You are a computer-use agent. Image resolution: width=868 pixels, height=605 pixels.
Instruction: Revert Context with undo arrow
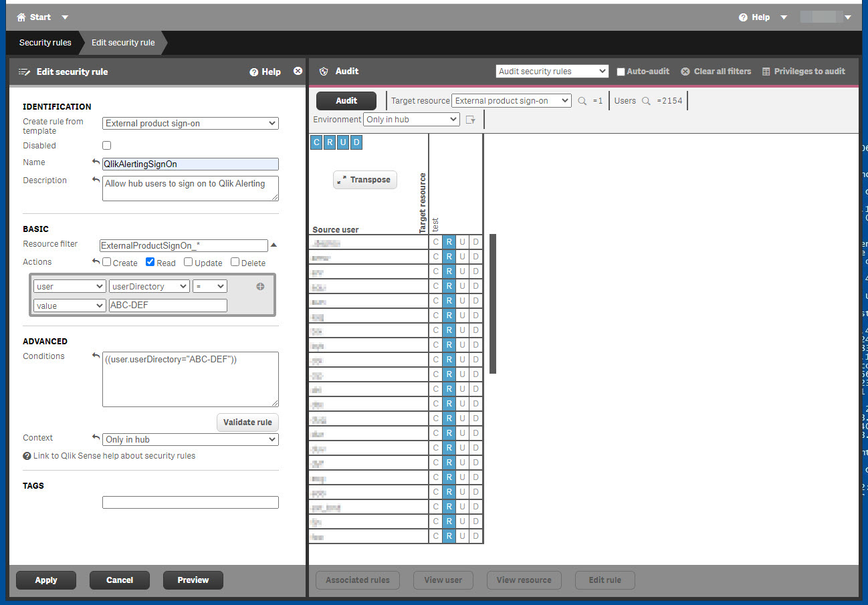coord(96,438)
